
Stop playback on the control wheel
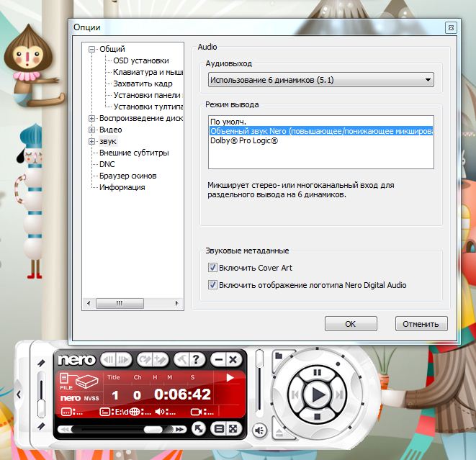[x=318, y=417]
